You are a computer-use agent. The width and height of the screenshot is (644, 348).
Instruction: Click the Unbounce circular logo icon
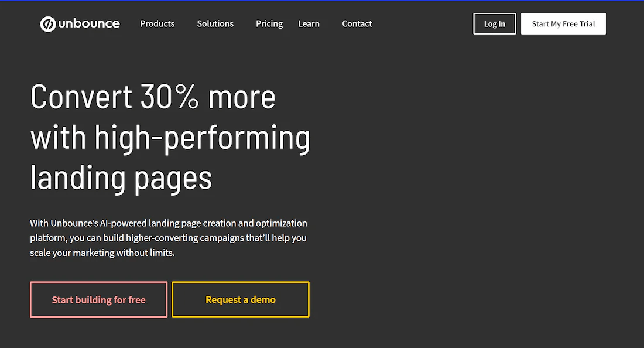click(47, 24)
